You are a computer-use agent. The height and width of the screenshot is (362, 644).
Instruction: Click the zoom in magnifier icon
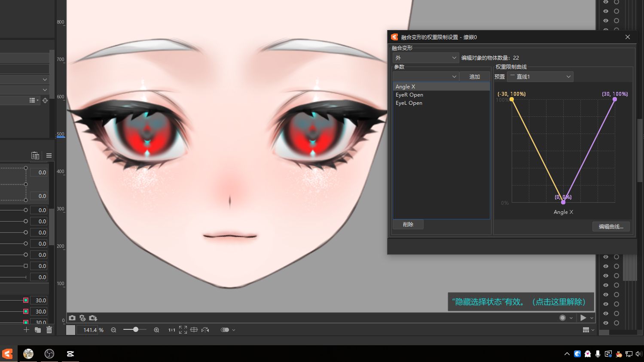coord(156,330)
